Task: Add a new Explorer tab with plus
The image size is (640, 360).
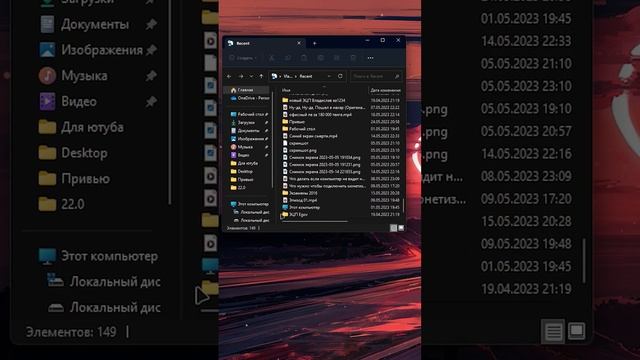Action: [x=314, y=43]
